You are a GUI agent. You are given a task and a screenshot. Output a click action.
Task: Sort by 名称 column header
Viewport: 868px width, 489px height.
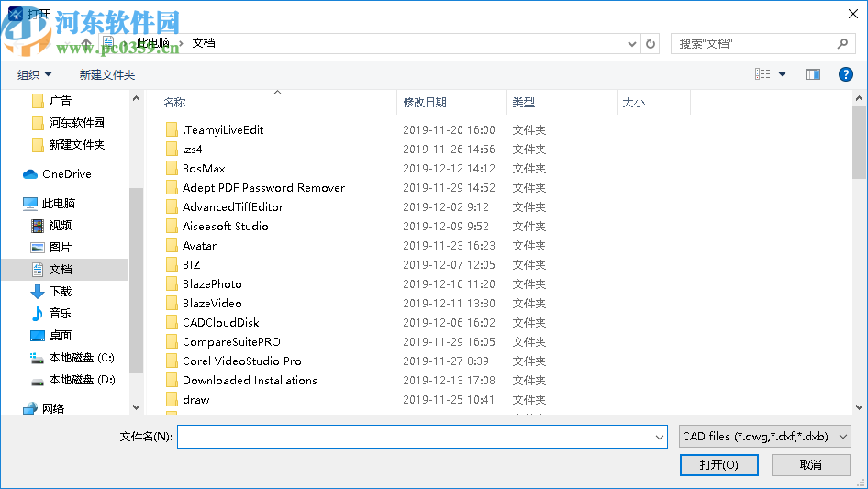174,103
